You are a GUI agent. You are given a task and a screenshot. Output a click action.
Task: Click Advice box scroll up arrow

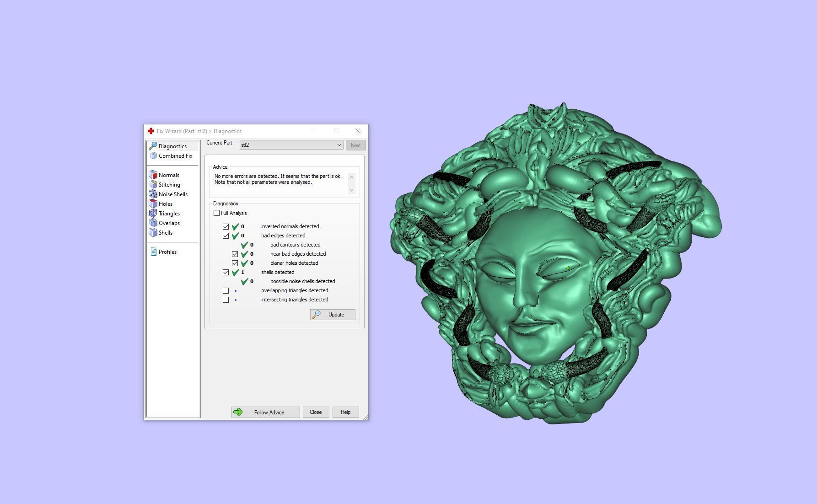(351, 177)
